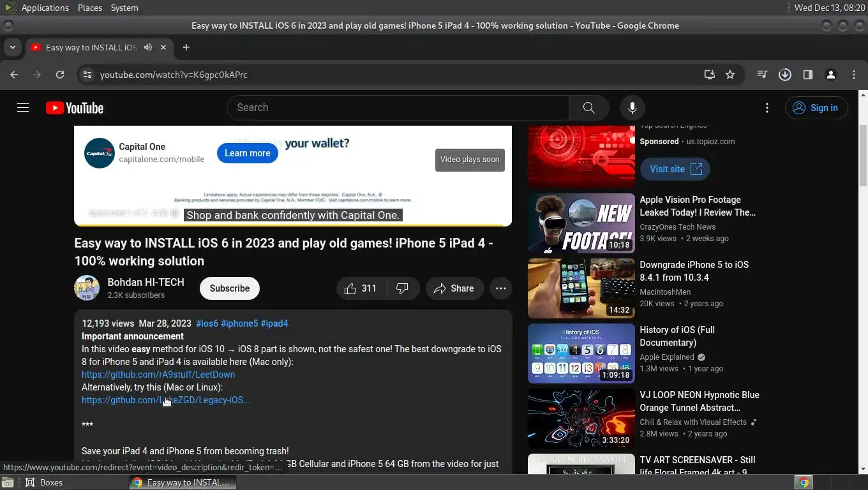
Task: Open the System menu
Action: 124,8
